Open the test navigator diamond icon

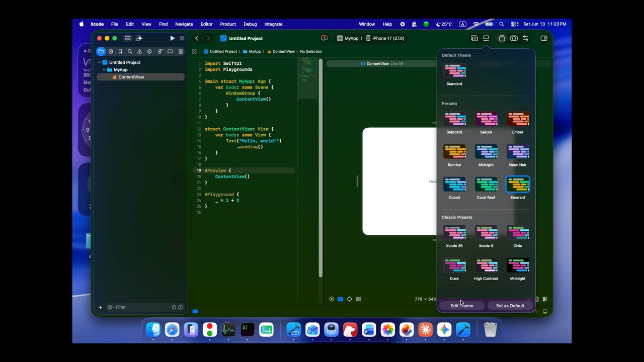pyautogui.click(x=149, y=51)
